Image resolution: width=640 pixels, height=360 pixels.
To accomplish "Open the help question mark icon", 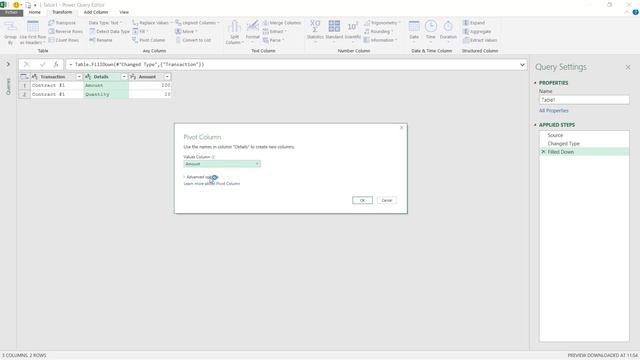I will click(x=636, y=12).
